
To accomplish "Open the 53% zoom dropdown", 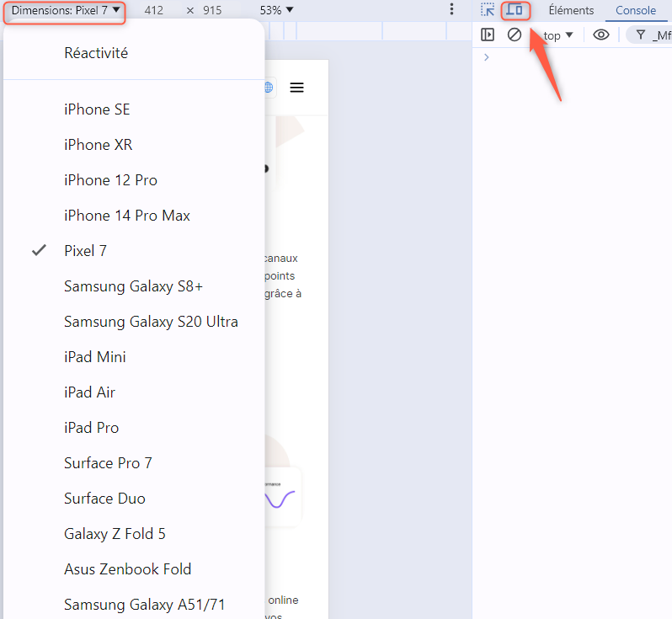I will click(276, 10).
